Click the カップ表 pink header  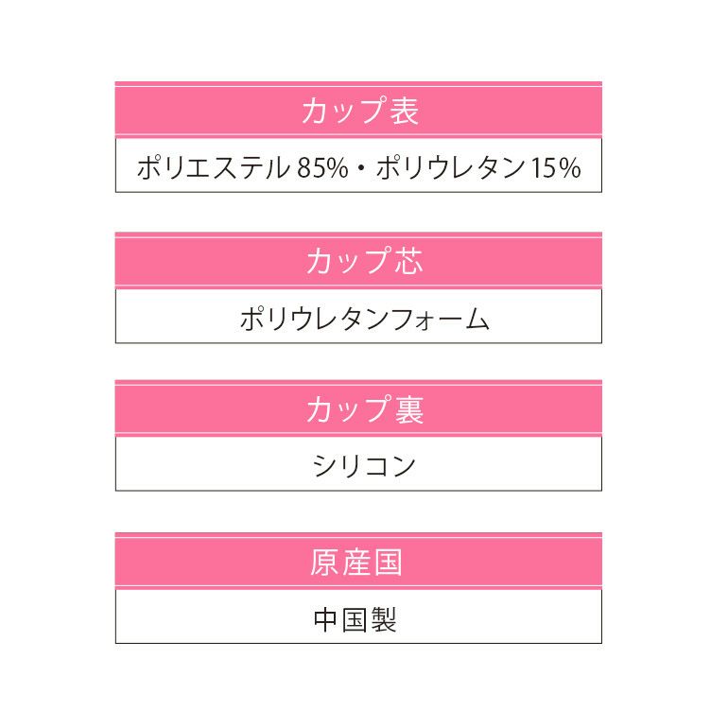358,111
